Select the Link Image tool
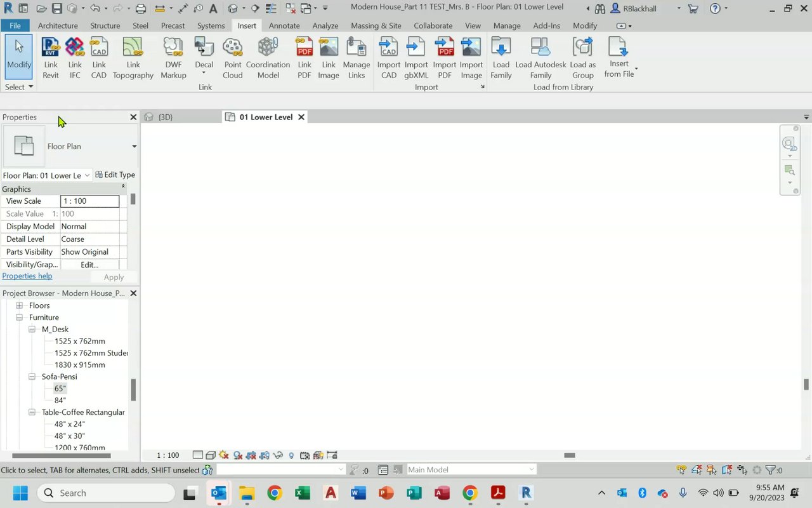Image resolution: width=812 pixels, height=508 pixels. [329, 58]
